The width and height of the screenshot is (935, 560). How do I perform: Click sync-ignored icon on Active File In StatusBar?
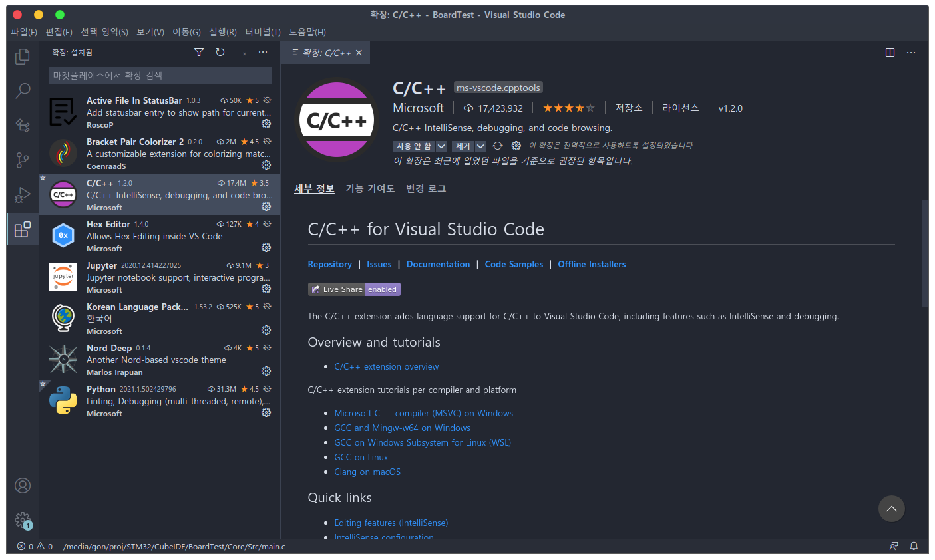[267, 100]
